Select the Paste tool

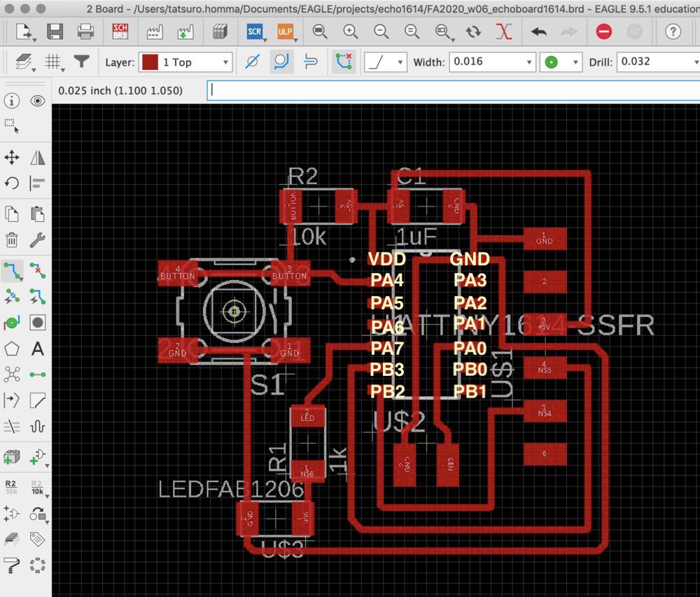(38, 214)
